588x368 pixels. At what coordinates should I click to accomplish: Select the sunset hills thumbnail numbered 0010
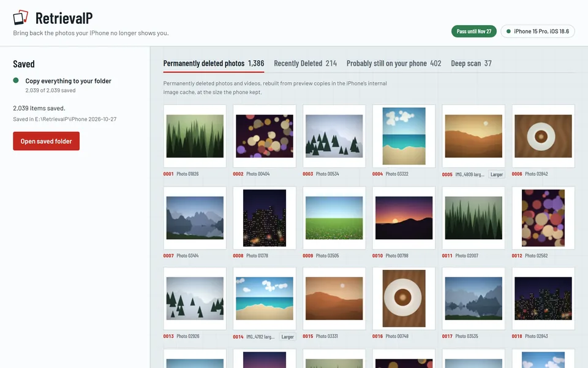pos(404,218)
